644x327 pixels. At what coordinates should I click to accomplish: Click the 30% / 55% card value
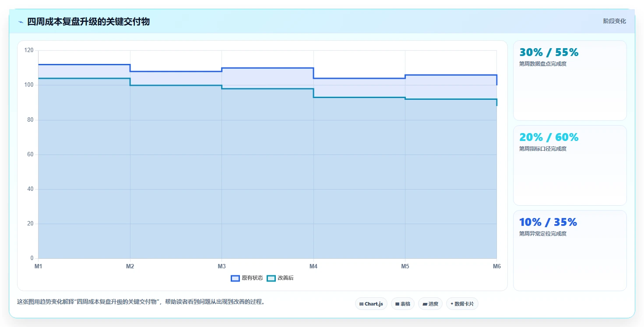coord(549,52)
